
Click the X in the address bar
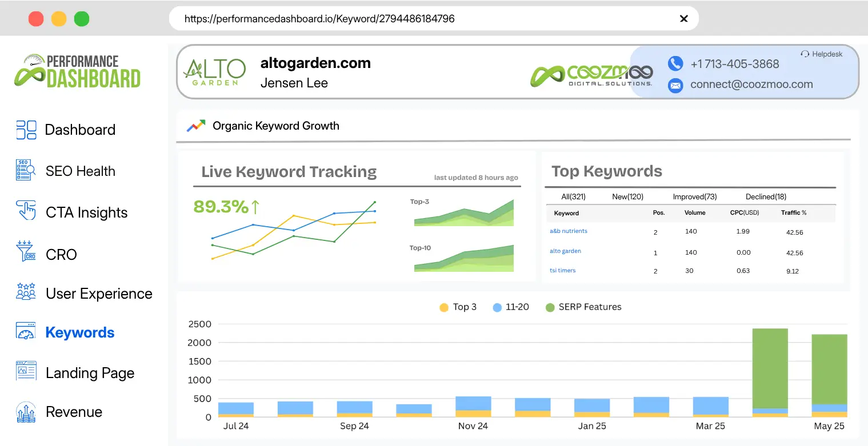click(x=683, y=19)
